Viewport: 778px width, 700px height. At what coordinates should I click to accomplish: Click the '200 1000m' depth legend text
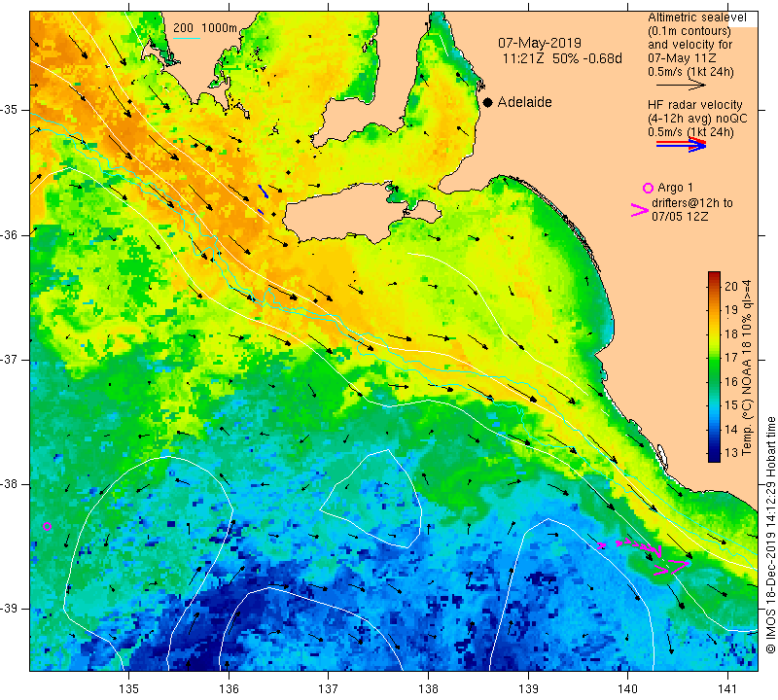pyautogui.click(x=205, y=28)
